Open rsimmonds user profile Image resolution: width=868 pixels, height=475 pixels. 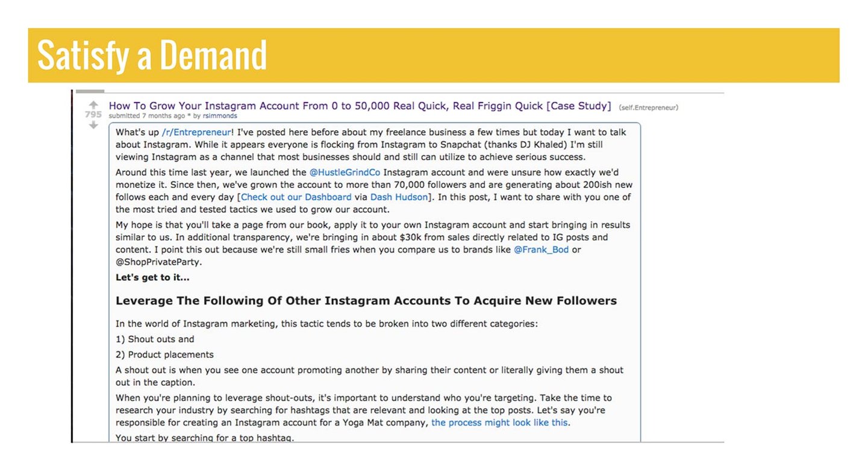coord(220,116)
